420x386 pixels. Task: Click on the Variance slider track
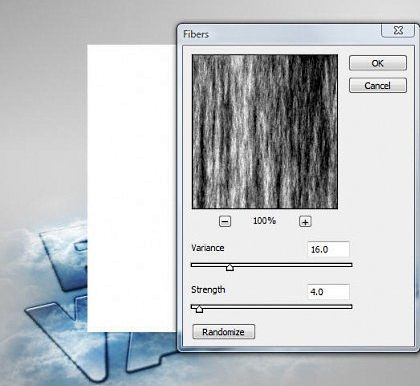click(272, 265)
